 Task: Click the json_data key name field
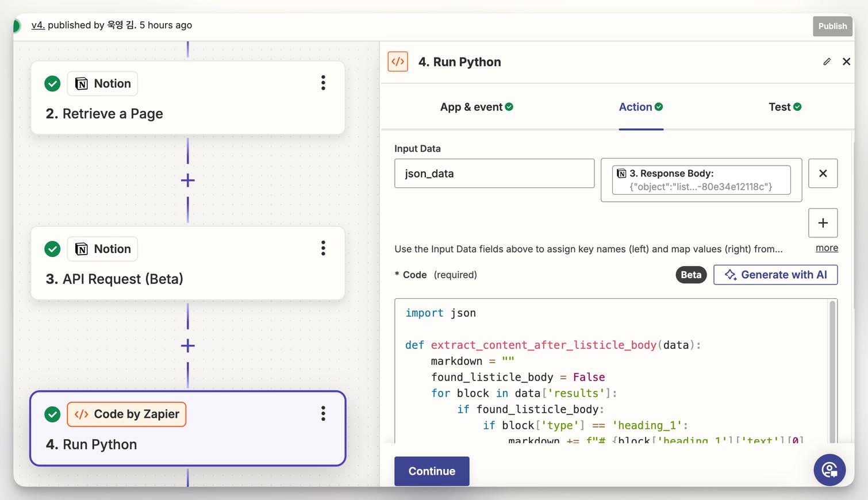494,174
